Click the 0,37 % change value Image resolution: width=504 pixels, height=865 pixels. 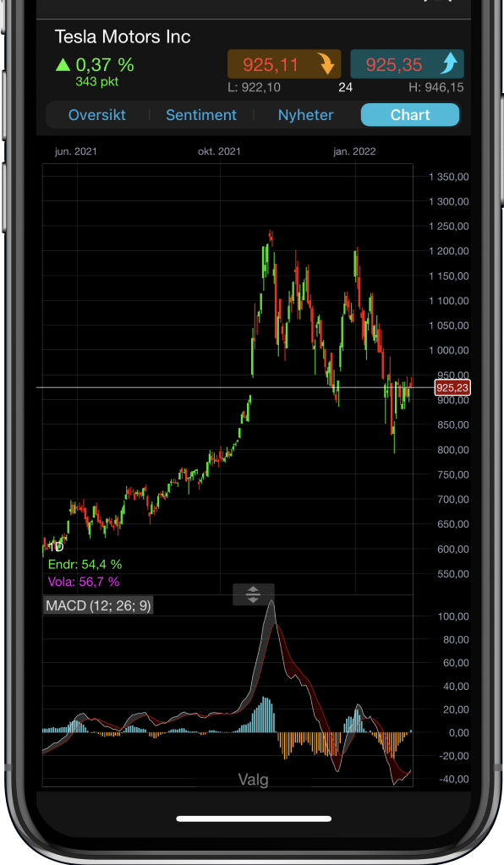point(105,65)
